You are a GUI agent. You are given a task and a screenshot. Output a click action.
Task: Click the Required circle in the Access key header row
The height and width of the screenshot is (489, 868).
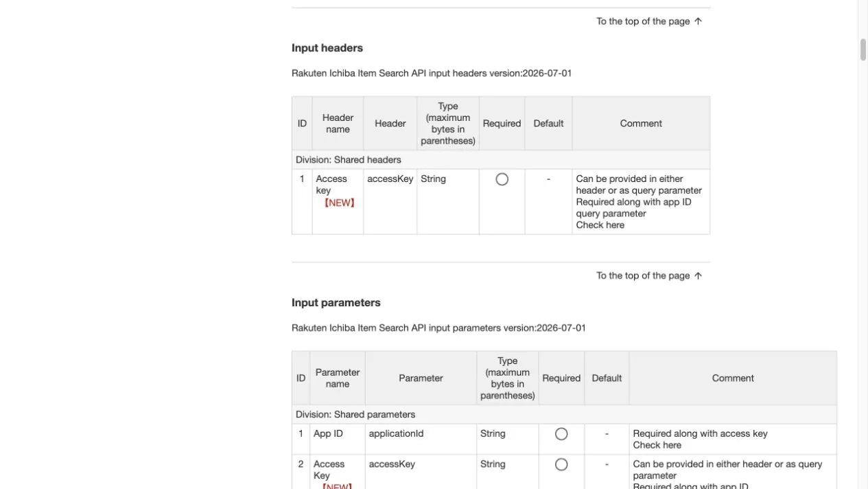pos(502,179)
